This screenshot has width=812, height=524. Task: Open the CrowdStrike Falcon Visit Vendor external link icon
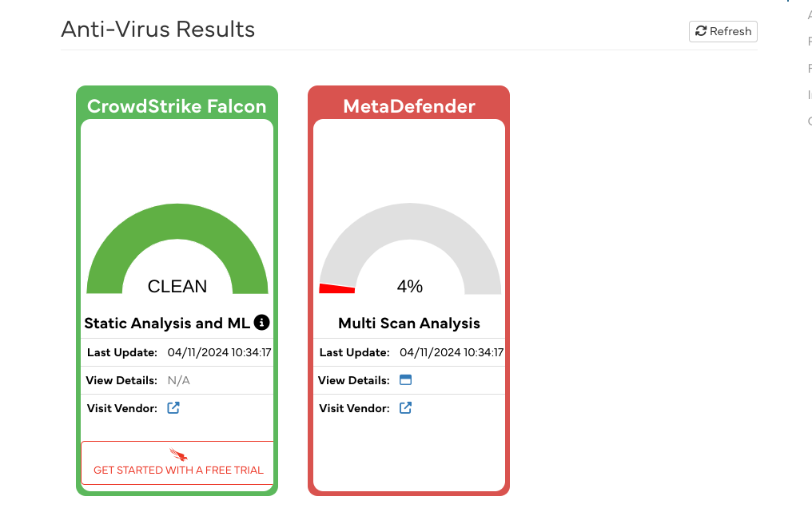pos(173,408)
